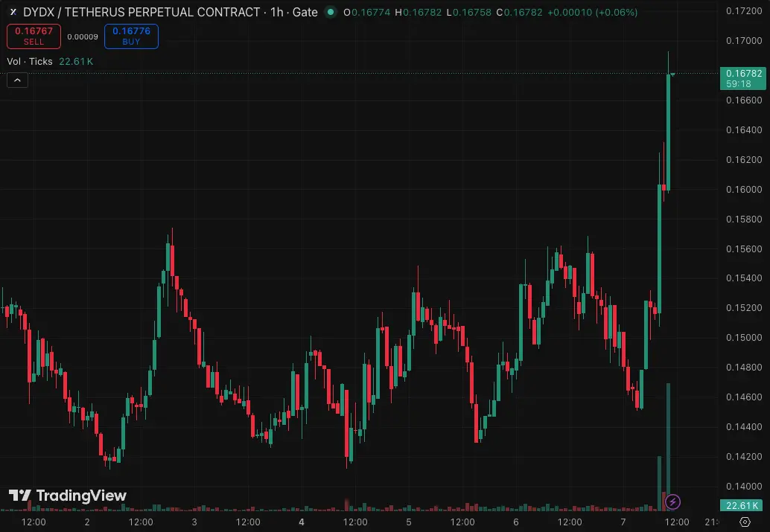Click the date label 4 on time axis
The image size is (770, 532).
point(302,522)
